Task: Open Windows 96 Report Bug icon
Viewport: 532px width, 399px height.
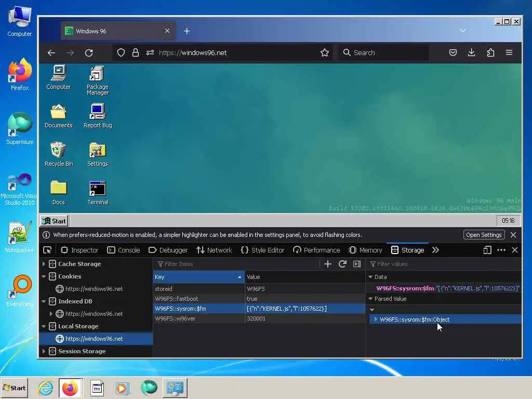Action: (98, 116)
